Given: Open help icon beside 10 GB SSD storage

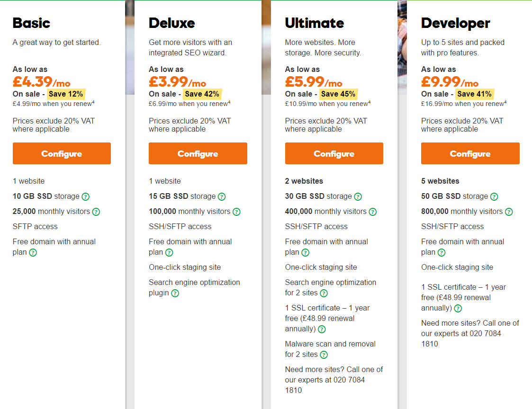Looking at the screenshot, I should pyautogui.click(x=86, y=196).
